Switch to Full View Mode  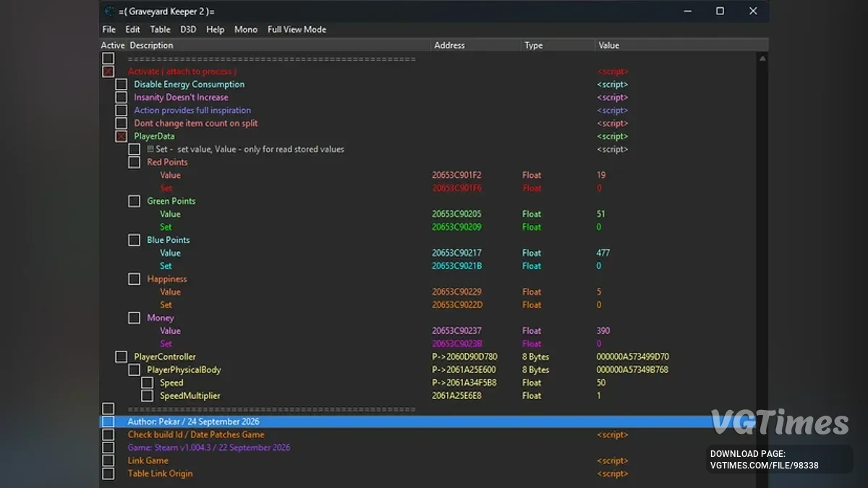[x=297, y=30]
